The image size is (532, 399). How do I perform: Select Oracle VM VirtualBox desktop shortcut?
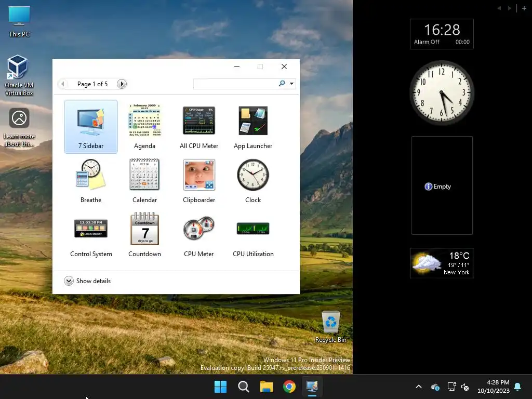[x=19, y=76]
